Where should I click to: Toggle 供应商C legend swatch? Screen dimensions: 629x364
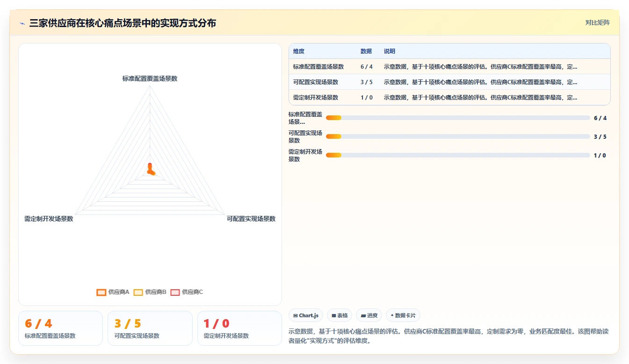pos(175,292)
